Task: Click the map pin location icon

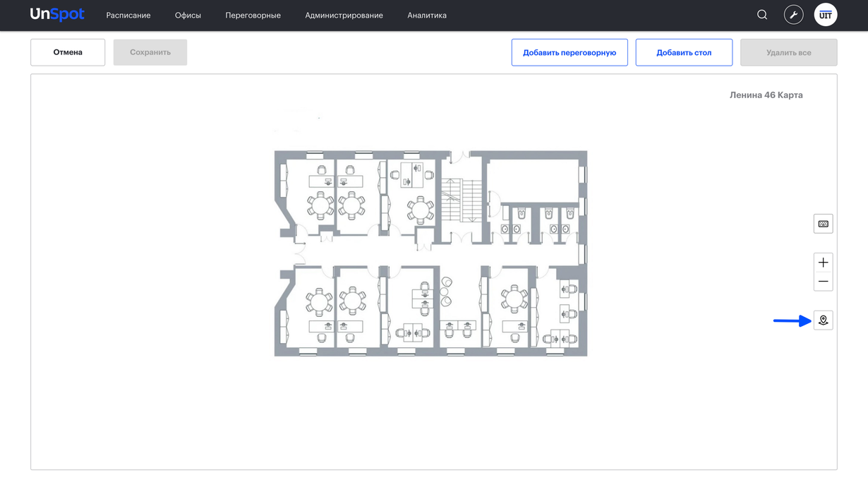Action: [x=824, y=320]
